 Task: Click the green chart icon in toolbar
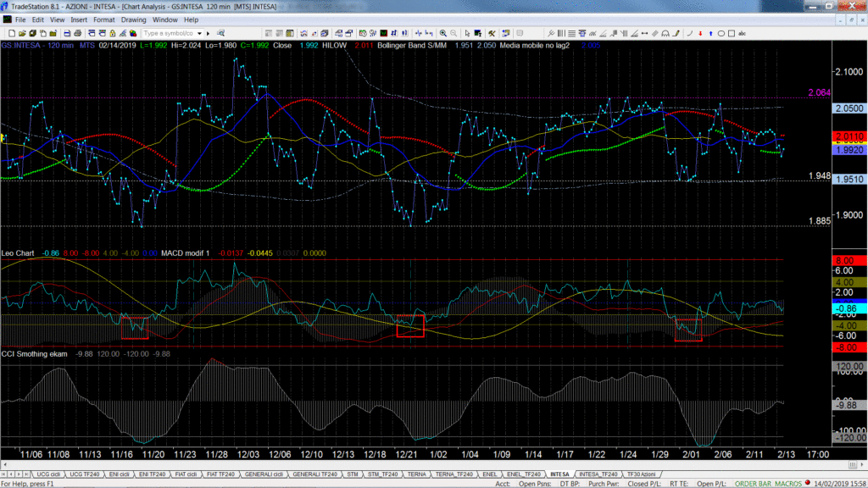(384, 33)
